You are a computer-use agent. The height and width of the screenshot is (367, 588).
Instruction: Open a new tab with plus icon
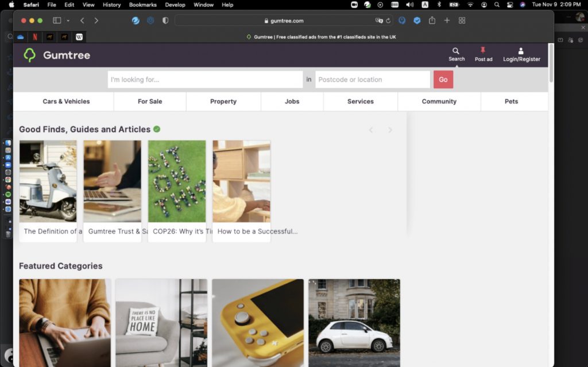pyautogui.click(x=447, y=21)
